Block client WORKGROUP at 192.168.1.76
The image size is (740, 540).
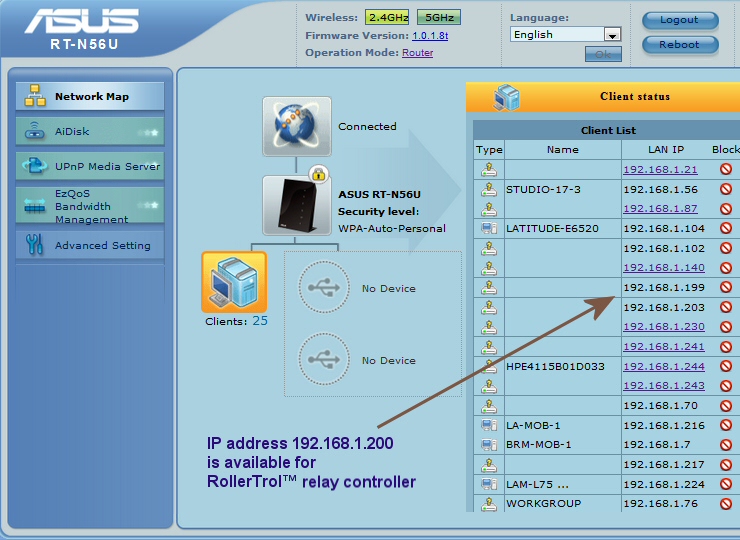(726, 504)
